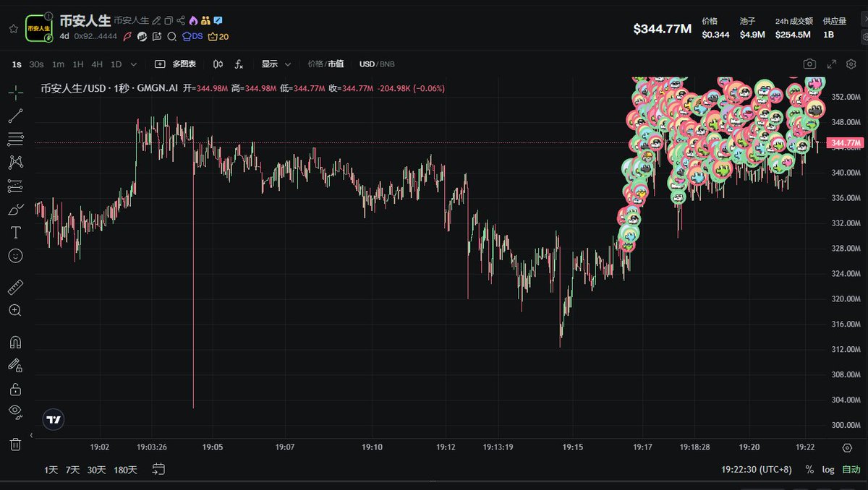Select the text annotation tool
The image size is (868, 490).
pyautogui.click(x=15, y=232)
